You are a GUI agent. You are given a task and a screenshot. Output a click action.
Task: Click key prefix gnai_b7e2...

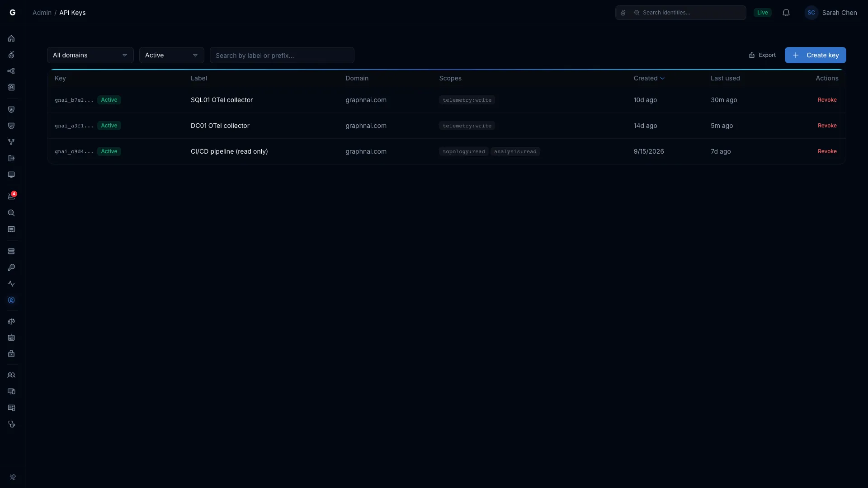74,100
